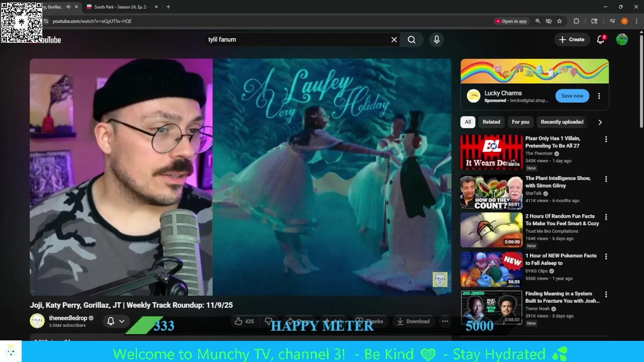Click the crossed-out eye icon in address bar
Screen dimensions: 644x362
(549, 21)
